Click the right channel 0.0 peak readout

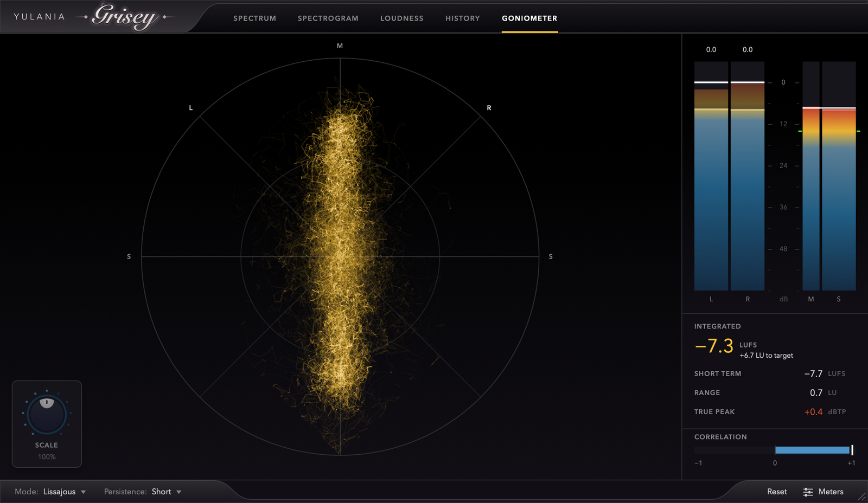[x=748, y=49]
